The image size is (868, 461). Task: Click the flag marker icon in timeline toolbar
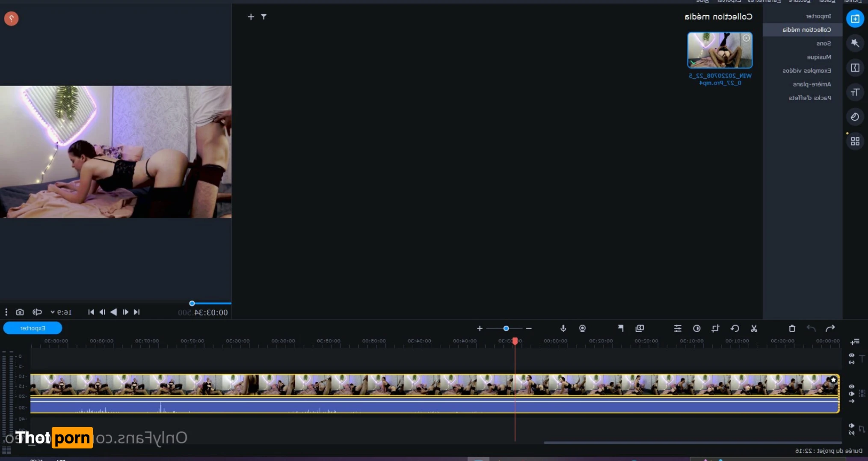tap(620, 328)
